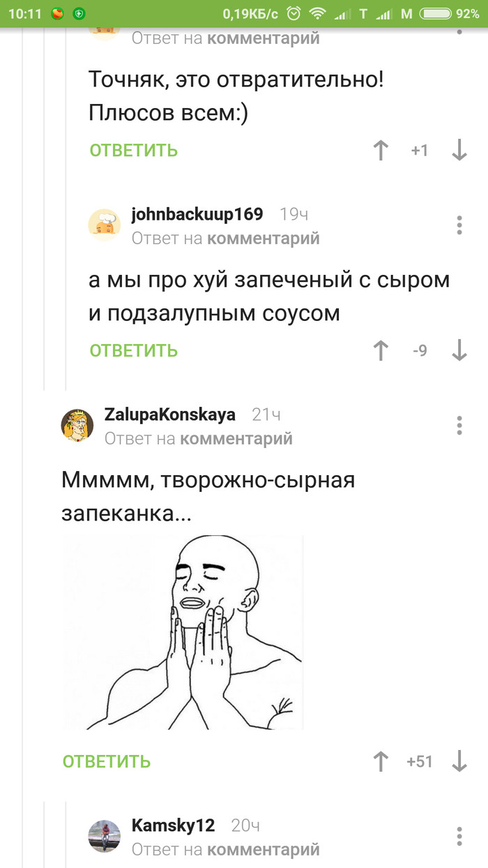Upvote johnbackuup169's comment
The image size is (488, 868).
pos(381,350)
